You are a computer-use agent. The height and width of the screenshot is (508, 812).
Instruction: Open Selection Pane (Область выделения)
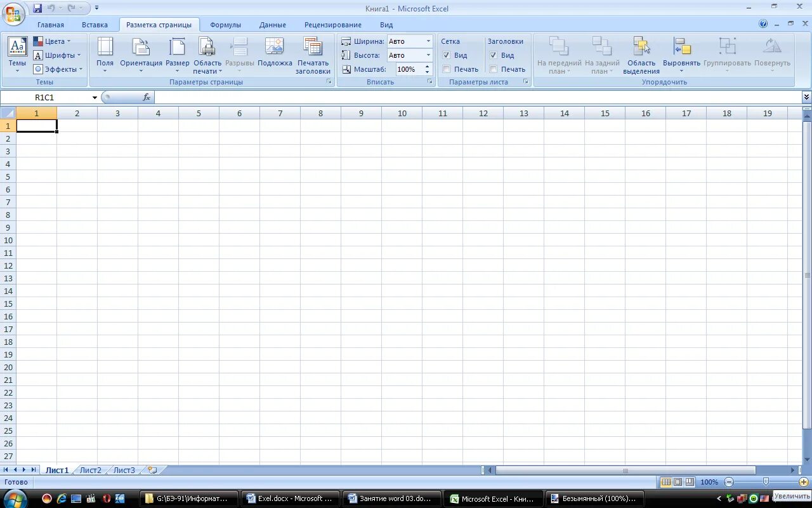(641, 55)
